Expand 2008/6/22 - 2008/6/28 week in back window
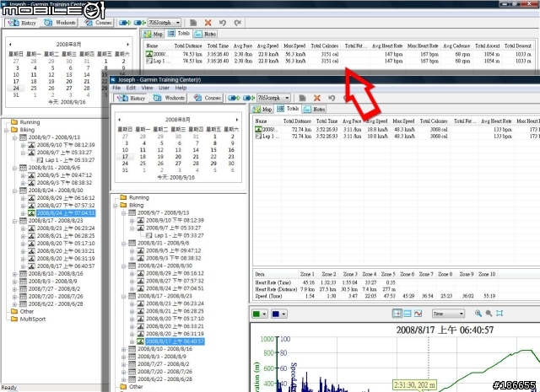 pos(14,304)
